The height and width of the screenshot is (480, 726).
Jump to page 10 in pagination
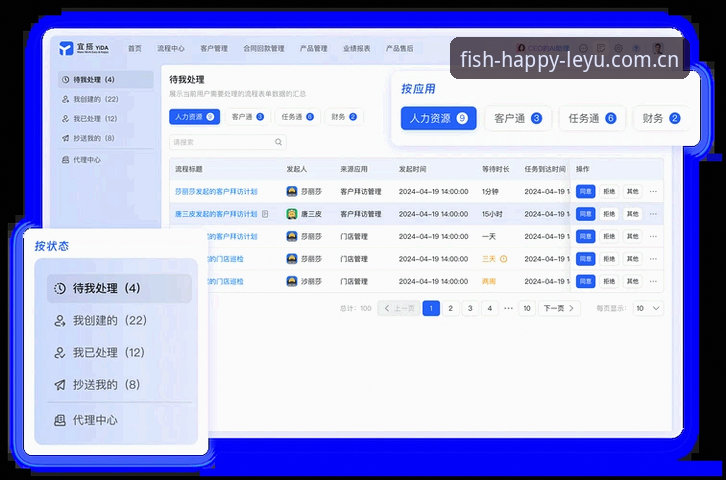pos(527,308)
